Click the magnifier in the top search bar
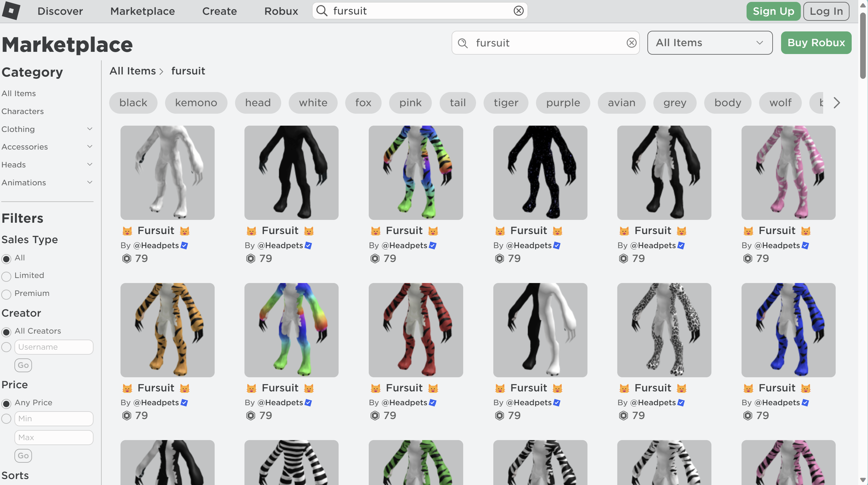This screenshot has height=485, width=868. (322, 11)
